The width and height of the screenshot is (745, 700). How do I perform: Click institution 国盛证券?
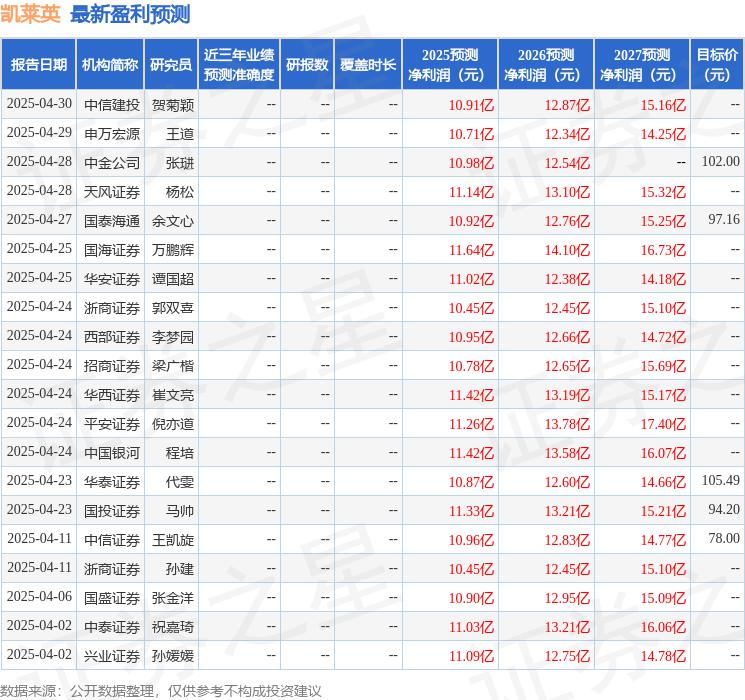click(x=112, y=598)
